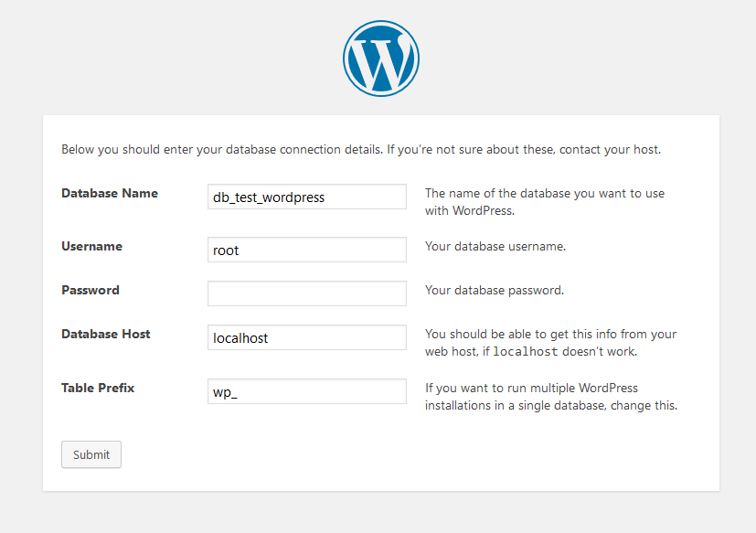Click the WordPress logo
756x533 pixels.
pos(380,58)
